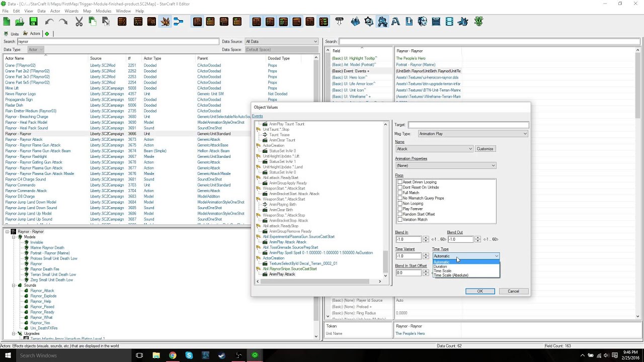Enable the Asset Driven Looping flag
Screen dimensions: 644x362
(400, 182)
